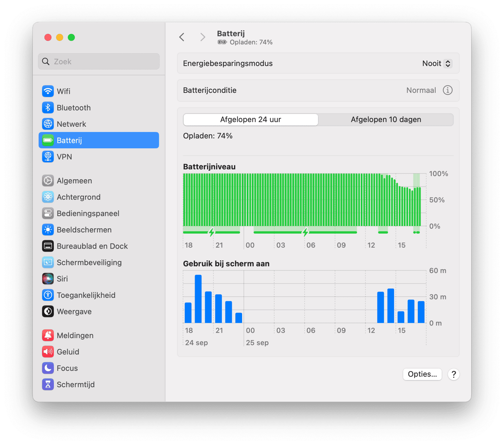Screen dimensions: 504x445
Task: Click the Normaal battery condition value
Action: (421, 90)
